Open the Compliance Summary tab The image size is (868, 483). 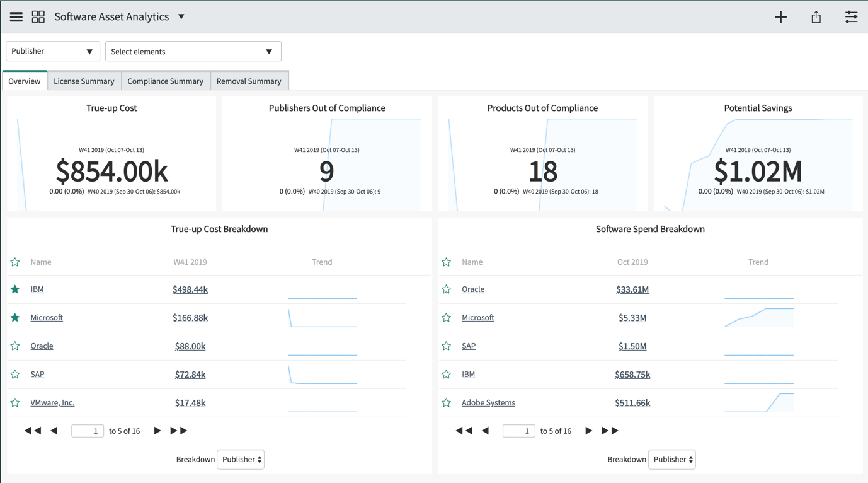click(x=166, y=81)
